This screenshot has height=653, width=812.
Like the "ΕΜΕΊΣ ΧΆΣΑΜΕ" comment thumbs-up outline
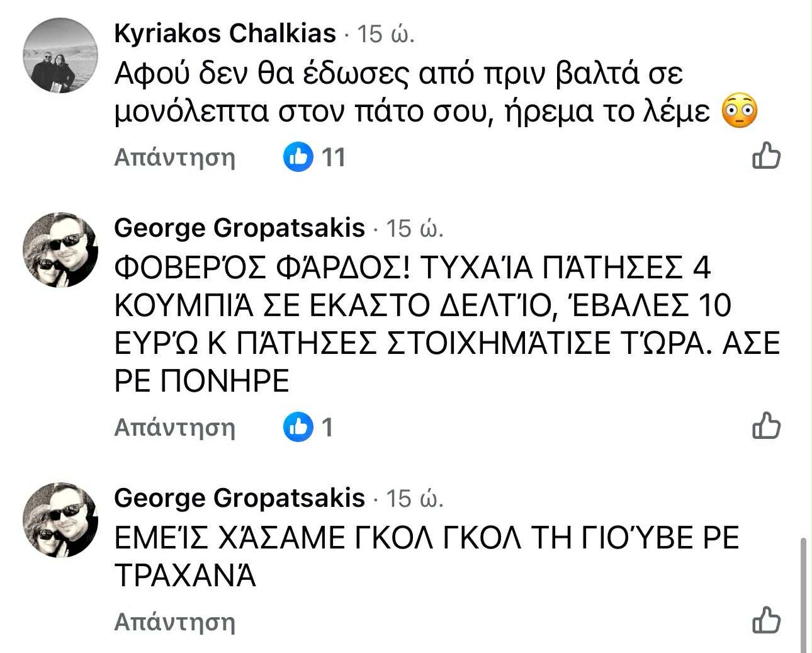pos(766,621)
